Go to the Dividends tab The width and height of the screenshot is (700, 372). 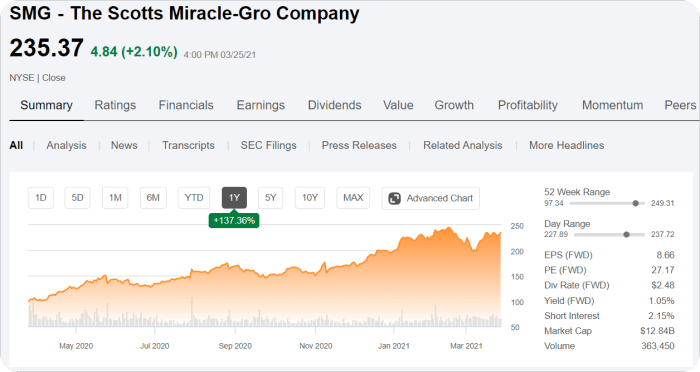point(334,105)
